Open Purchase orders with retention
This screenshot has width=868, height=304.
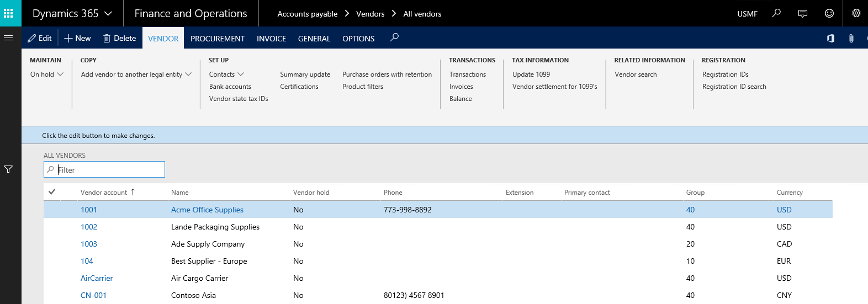387,74
